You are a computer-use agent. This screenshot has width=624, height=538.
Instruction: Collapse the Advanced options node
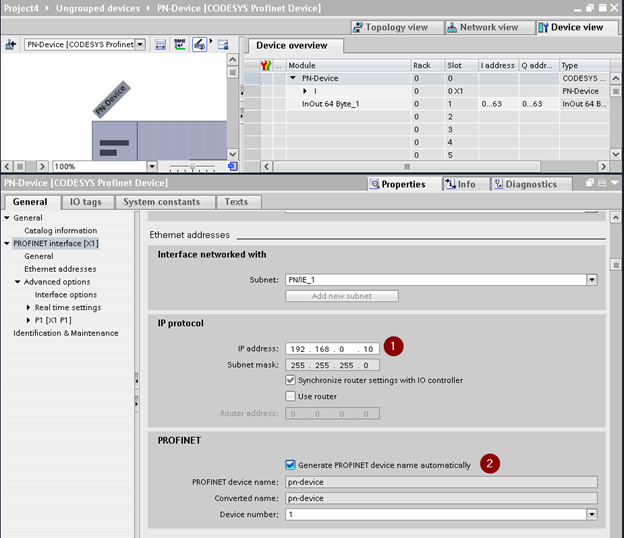tap(18, 282)
